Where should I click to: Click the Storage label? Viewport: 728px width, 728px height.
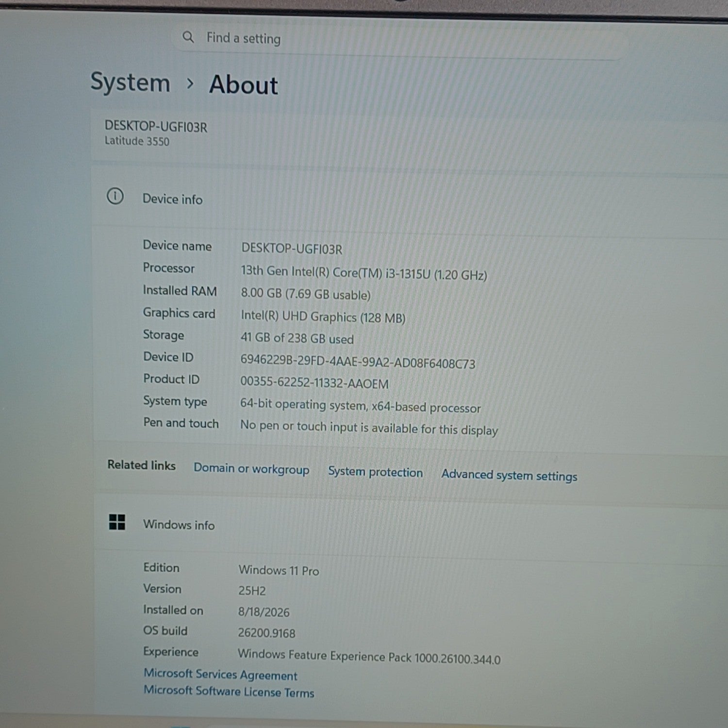[x=163, y=335]
